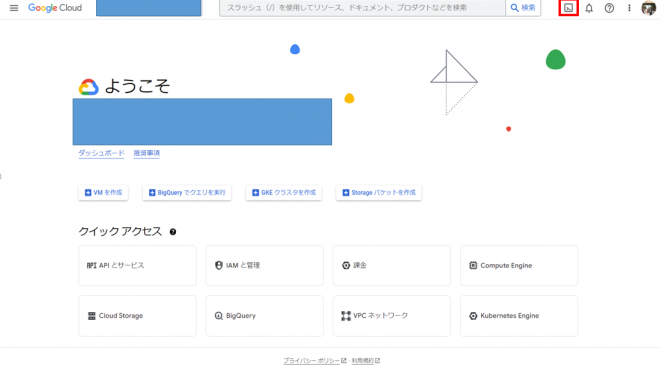Click plus icon on BigQuery でクエリを実行
The image size is (660, 365).
pyautogui.click(x=152, y=193)
